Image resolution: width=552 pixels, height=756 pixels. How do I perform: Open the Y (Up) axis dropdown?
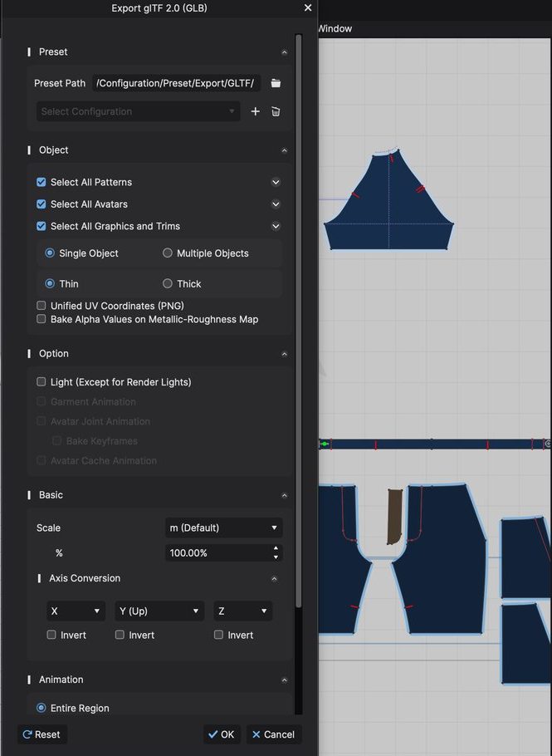[159, 611]
